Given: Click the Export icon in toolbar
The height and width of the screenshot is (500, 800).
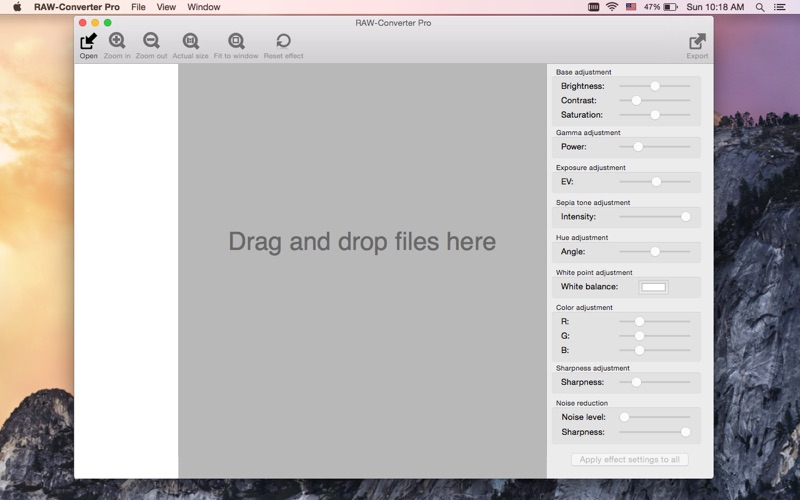Looking at the screenshot, I should (697, 41).
